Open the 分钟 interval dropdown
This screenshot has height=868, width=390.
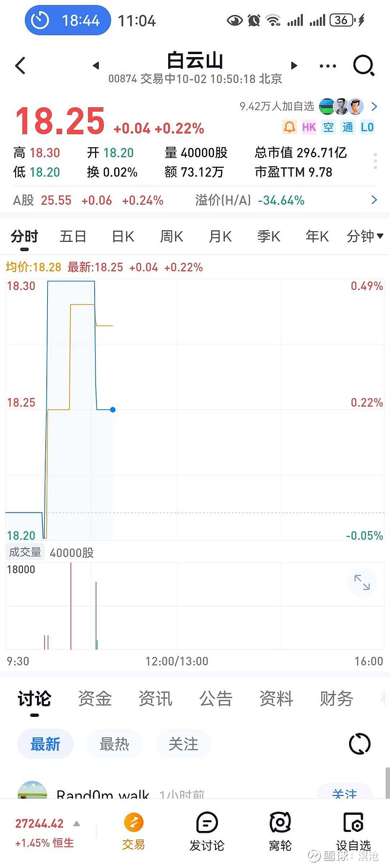coord(365,237)
